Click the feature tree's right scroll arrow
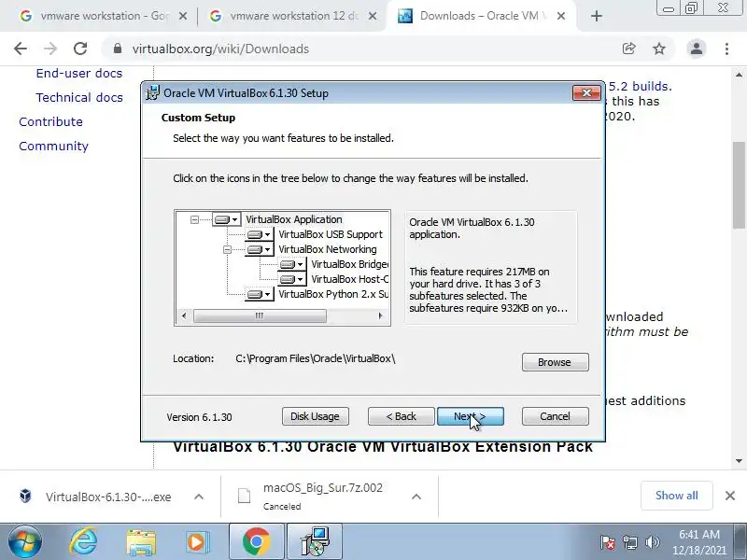747x560 pixels. click(380, 315)
